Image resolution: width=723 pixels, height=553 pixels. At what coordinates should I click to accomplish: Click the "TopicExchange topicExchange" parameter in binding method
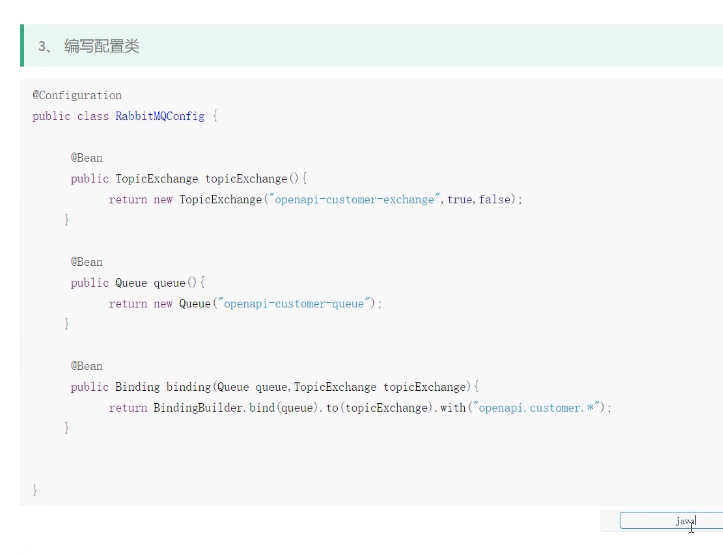click(x=381, y=387)
